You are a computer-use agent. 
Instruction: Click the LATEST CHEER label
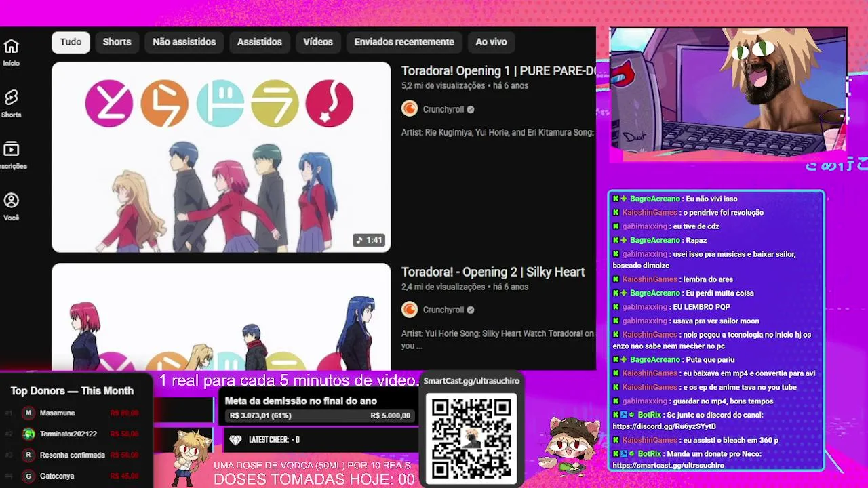tap(274, 440)
